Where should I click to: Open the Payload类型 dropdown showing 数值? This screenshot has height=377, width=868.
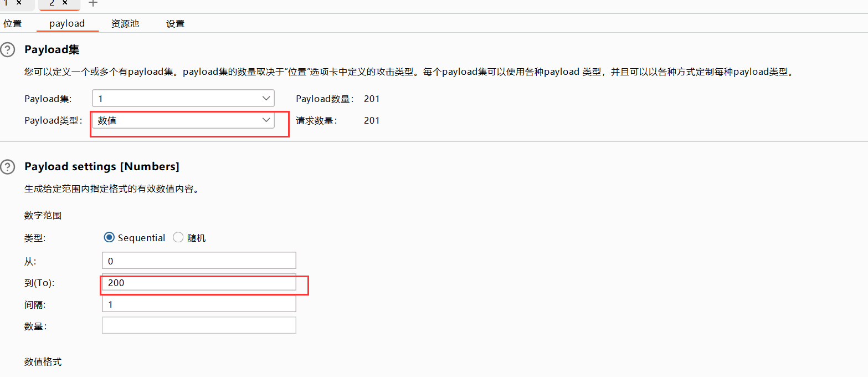click(183, 120)
